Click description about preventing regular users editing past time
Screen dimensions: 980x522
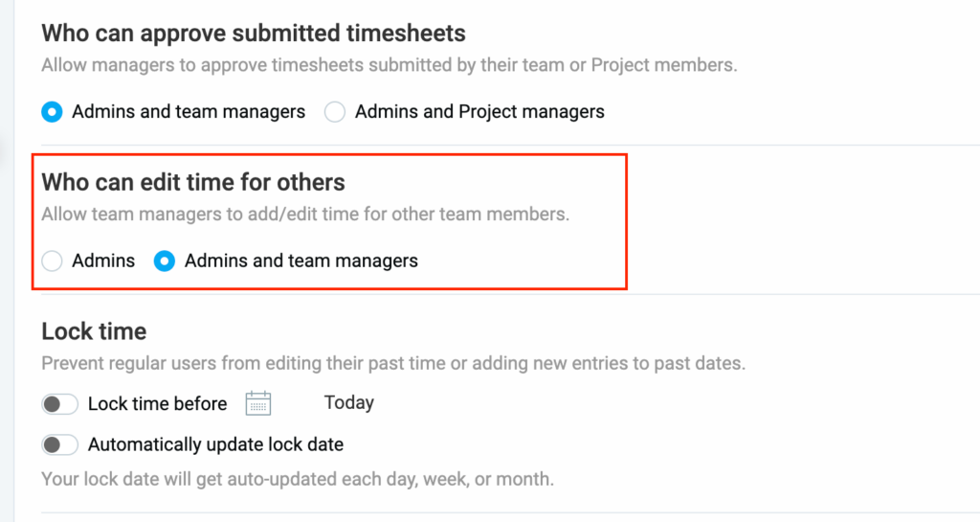(392, 364)
